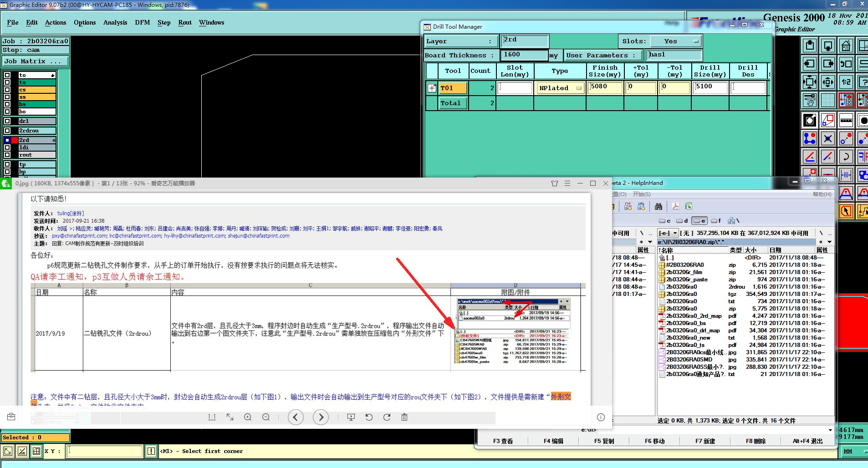Select the yellow arrow pointer tool icon
This screenshot has height=468, width=868.
pyautogui.click(x=846, y=211)
